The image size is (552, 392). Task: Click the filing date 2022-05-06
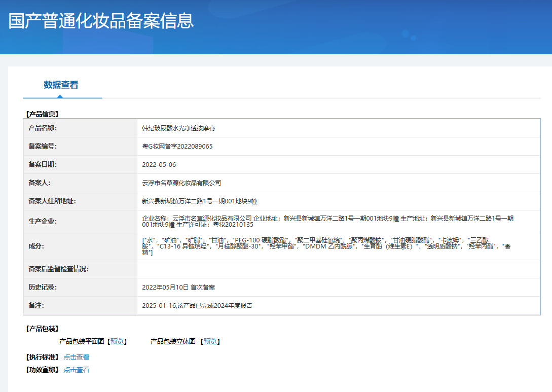pos(159,165)
